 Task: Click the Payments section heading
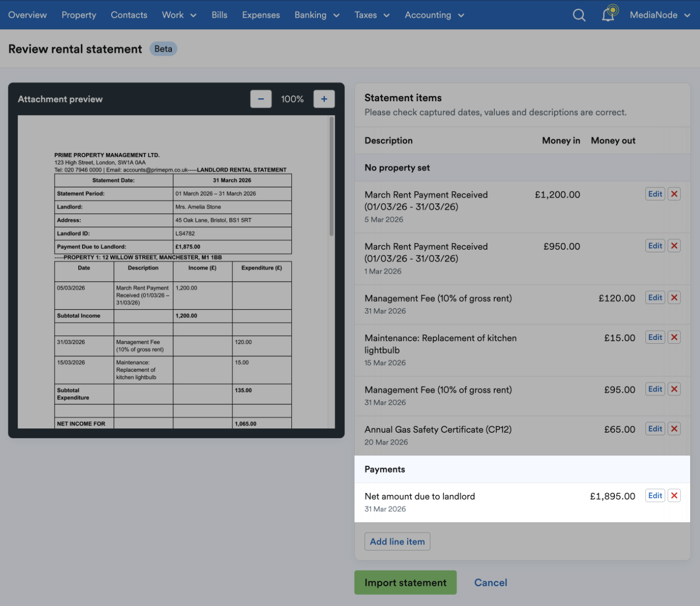point(385,469)
